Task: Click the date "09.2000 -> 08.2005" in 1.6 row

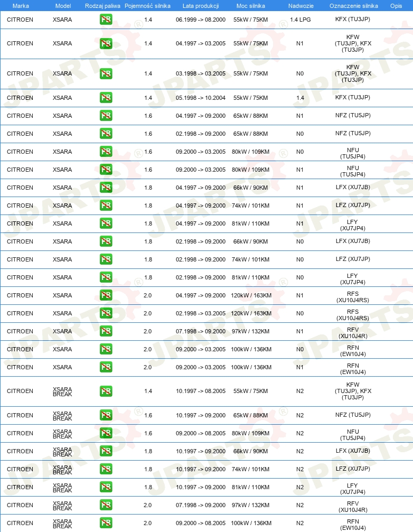Action: tap(201, 433)
